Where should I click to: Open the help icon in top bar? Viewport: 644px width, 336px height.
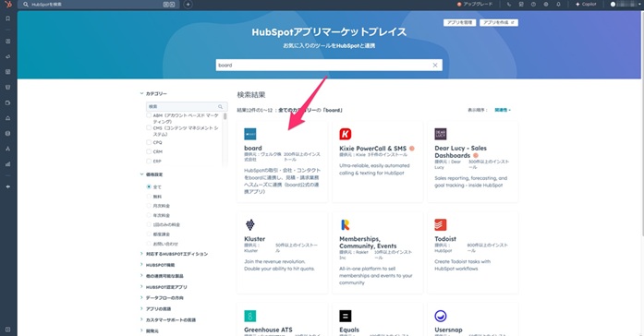533,4
